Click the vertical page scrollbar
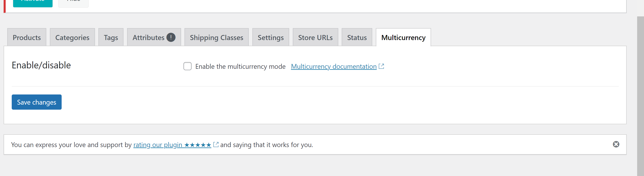Screen dimensions: 644x176 (640, 95)
